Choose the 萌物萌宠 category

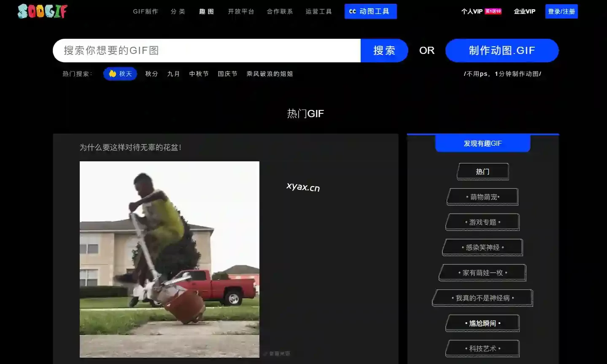483,197
